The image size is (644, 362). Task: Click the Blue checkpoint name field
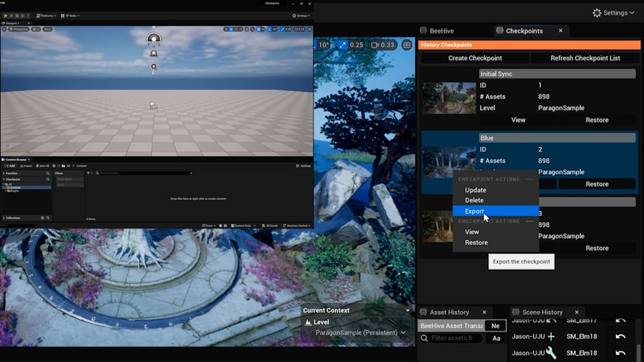[x=557, y=138]
